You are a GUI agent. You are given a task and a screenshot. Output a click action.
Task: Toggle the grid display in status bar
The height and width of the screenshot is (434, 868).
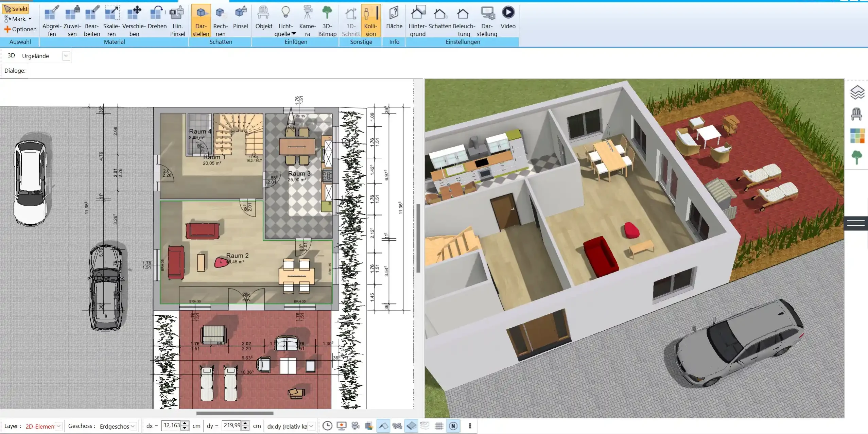pos(439,426)
